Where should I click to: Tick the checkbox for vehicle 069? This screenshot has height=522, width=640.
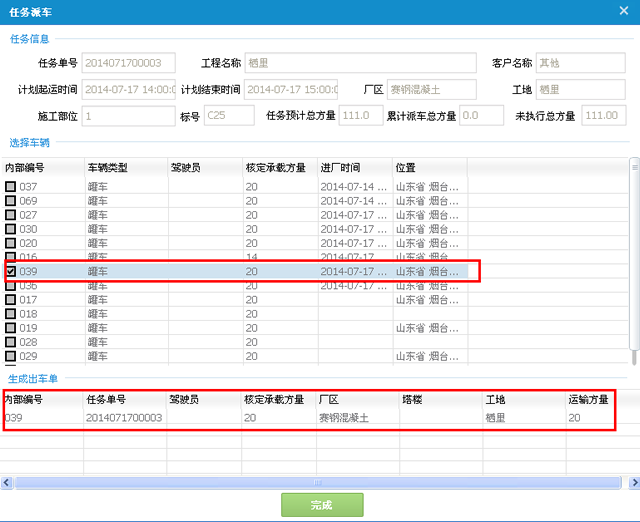[x=10, y=201]
